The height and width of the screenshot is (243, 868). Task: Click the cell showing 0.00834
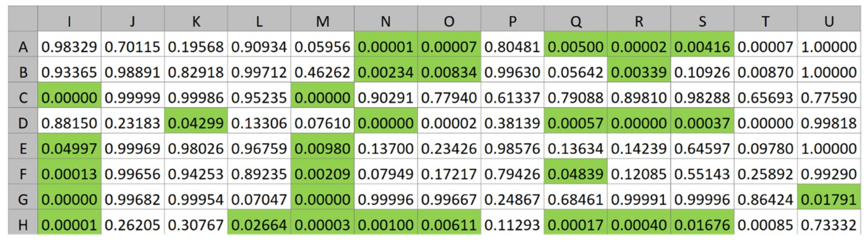pyautogui.click(x=449, y=72)
